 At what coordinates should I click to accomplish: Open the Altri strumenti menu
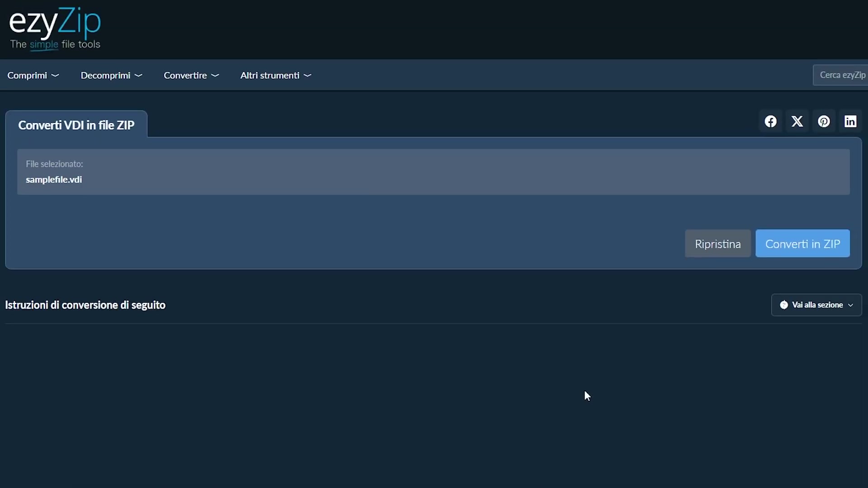coord(276,75)
